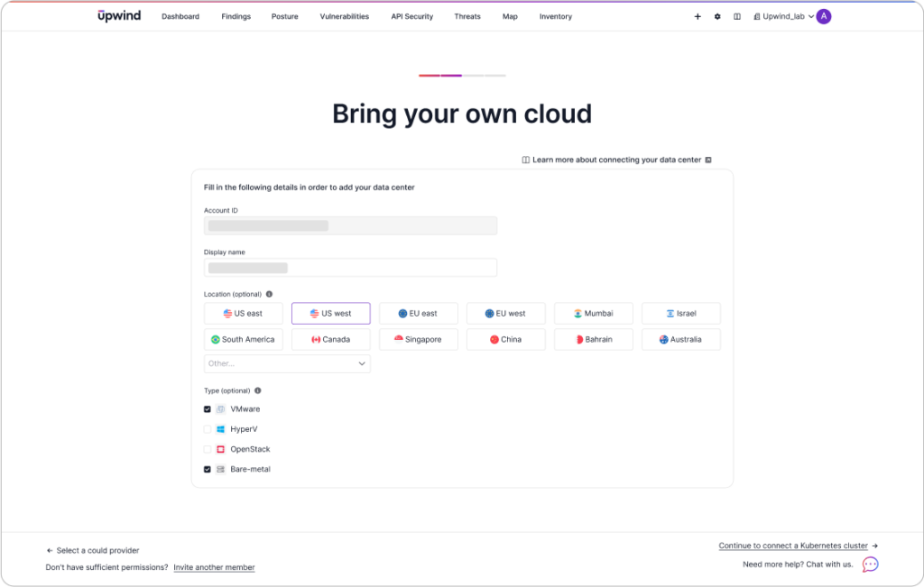Enable the HyperV checkbox
The width and height of the screenshot is (924, 587).
point(207,429)
